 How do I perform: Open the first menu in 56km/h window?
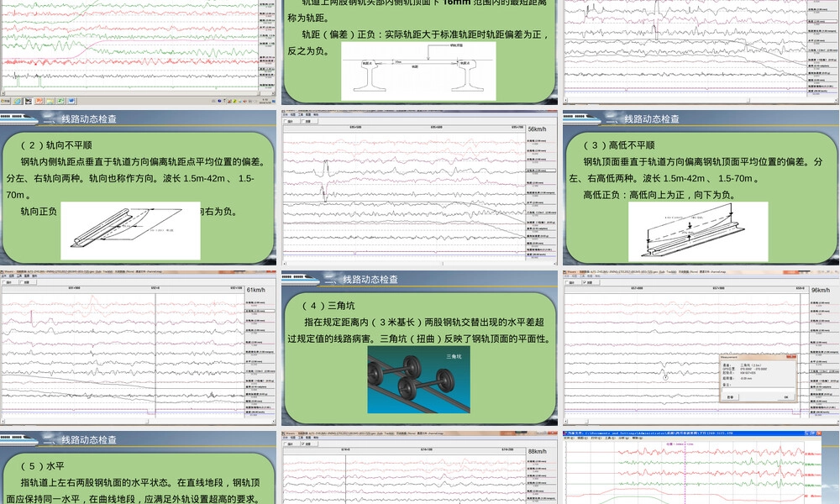click(285, 114)
